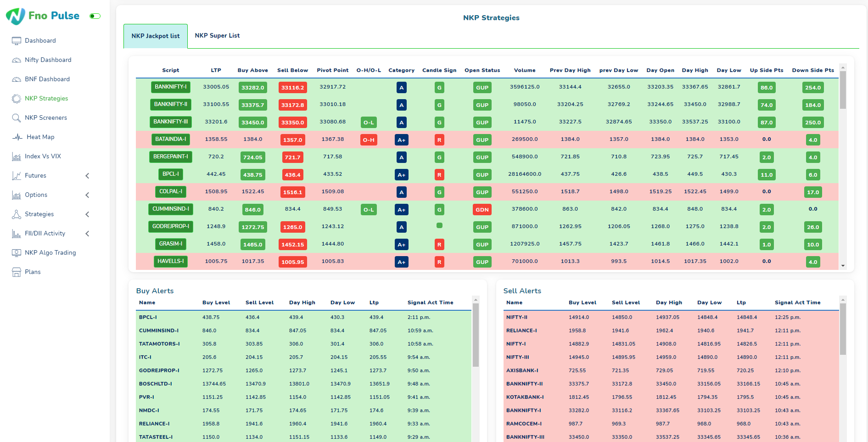868x442 pixels.
Task: Click the Strategies chess pawn icon
Action: pos(17,214)
